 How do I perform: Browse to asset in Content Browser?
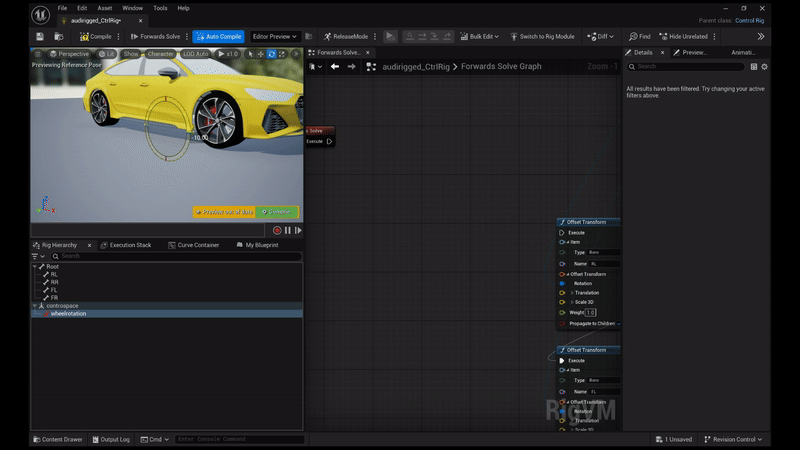click(x=59, y=37)
